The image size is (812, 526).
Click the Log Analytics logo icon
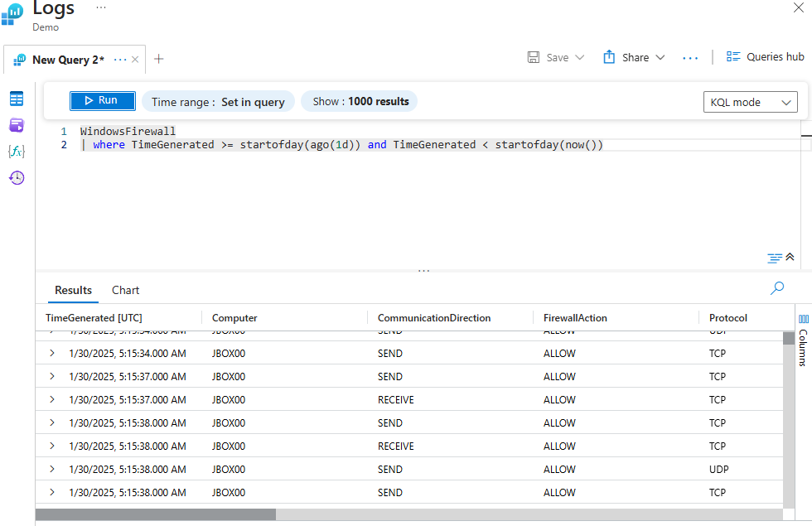(12, 14)
